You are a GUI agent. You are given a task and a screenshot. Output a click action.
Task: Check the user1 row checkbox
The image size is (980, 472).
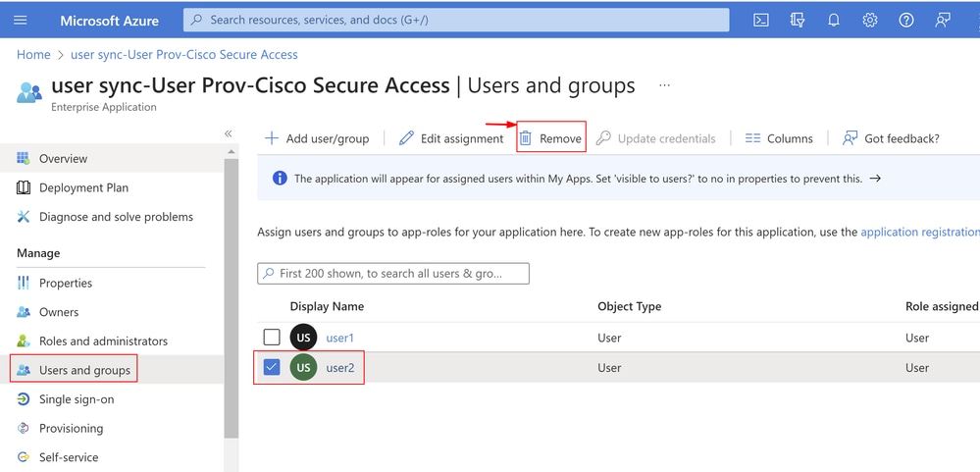click(272, 338)
